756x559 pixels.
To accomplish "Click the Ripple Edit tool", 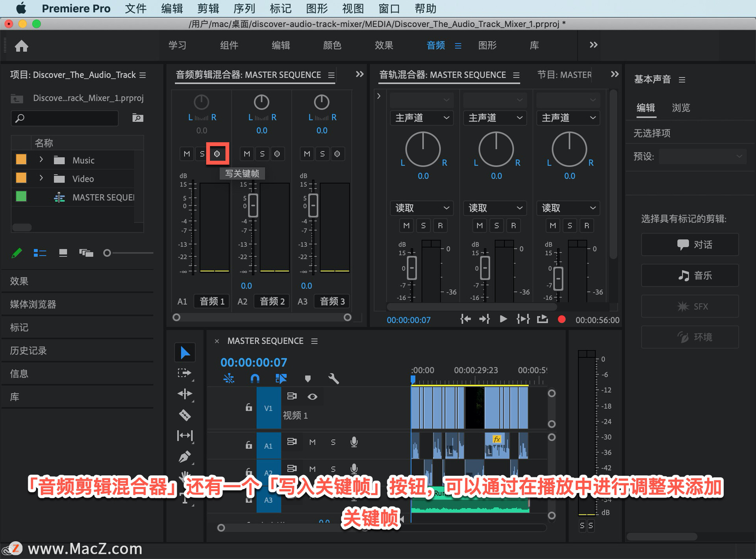I will click(x=185, y=394).
